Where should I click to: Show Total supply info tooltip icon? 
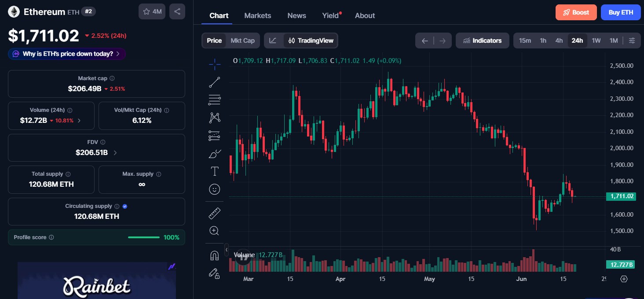68,174
